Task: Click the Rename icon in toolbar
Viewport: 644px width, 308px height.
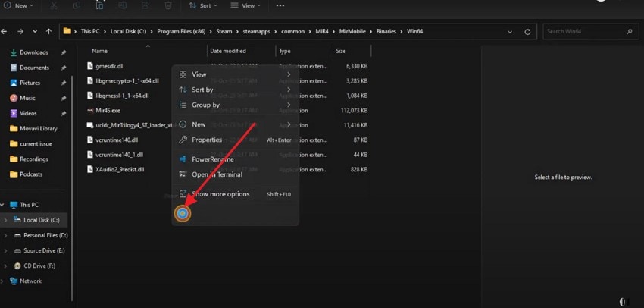Action: (x=123, y=5)
